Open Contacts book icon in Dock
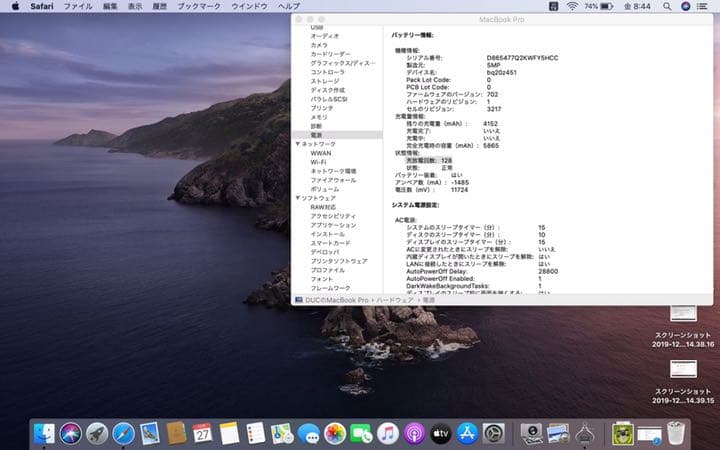Screen dimensions: 720x450 click(176, 433)
